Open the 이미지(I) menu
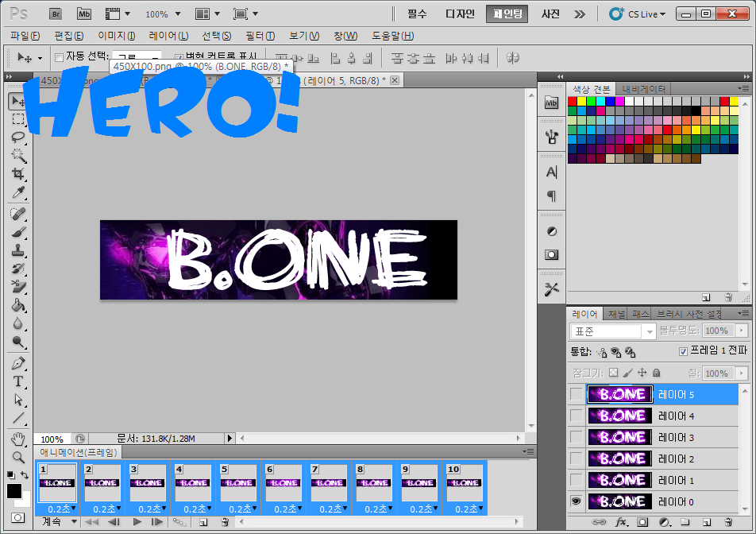 (116, 36)
